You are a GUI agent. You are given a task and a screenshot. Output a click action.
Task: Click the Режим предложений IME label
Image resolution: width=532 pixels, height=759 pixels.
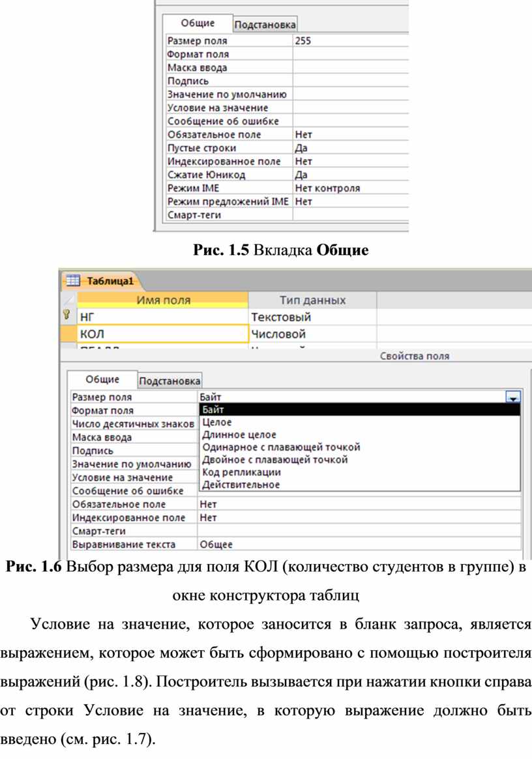(228, 201)
